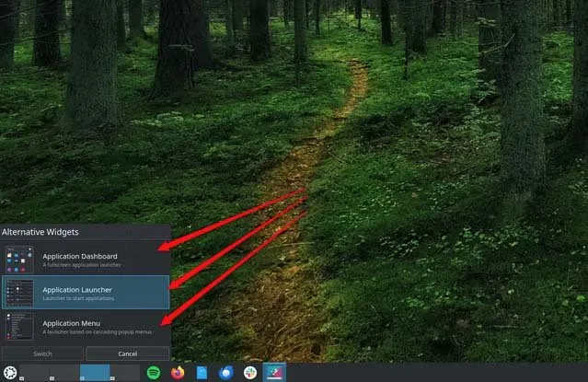Open Firefox from the taskbar
Screen dimensions: 588x382
[x=178, y=373]
